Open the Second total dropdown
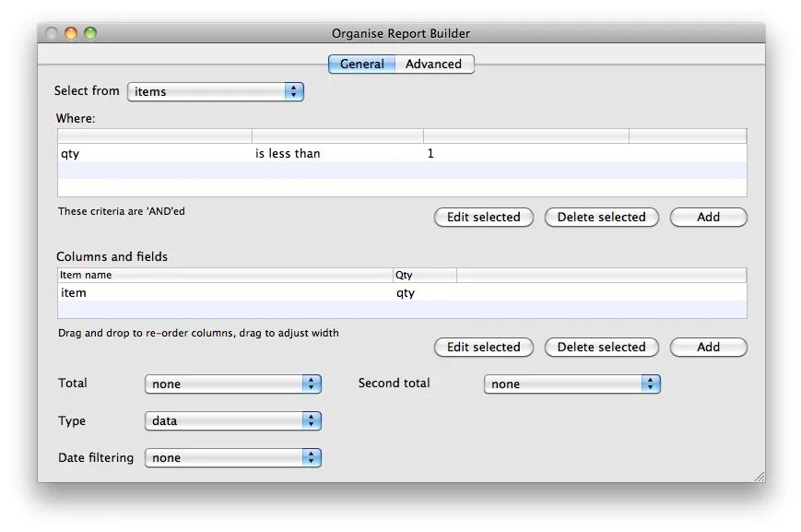 click(571, 384)
